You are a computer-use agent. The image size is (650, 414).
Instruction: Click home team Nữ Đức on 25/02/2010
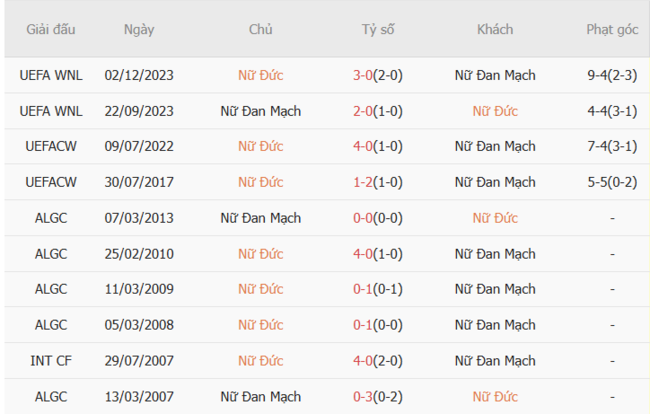pos(260,253)
